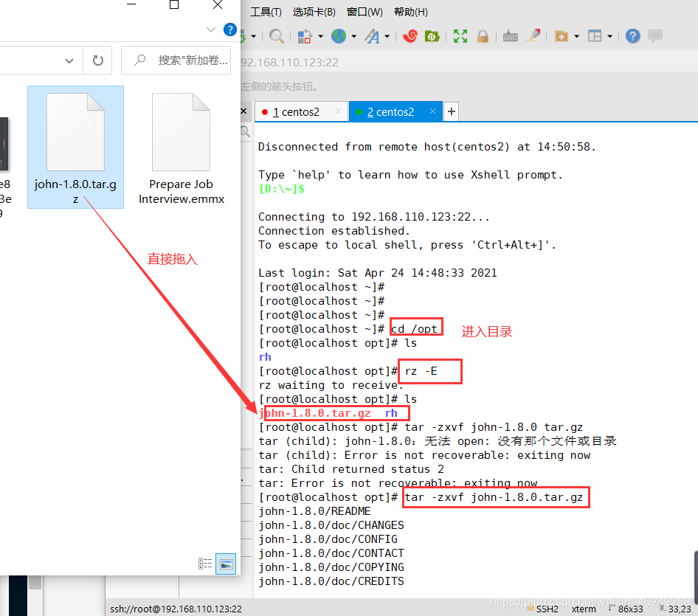Image resolution: width=698 pixels, height=616 pixels.
Task: Click the highlighter pen icon in toolbar
Action: 533,35
